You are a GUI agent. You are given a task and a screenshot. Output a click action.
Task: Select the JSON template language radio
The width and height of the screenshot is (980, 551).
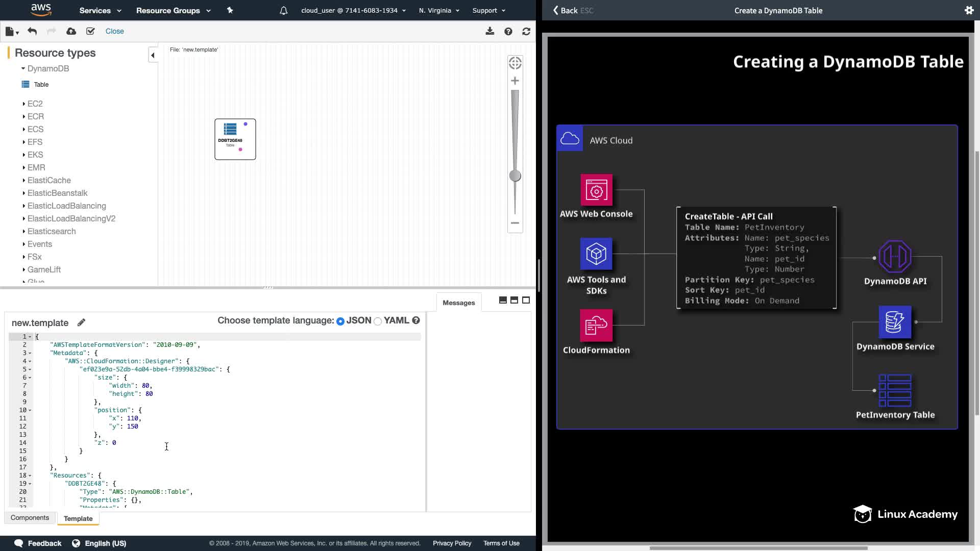click(340, 321)
